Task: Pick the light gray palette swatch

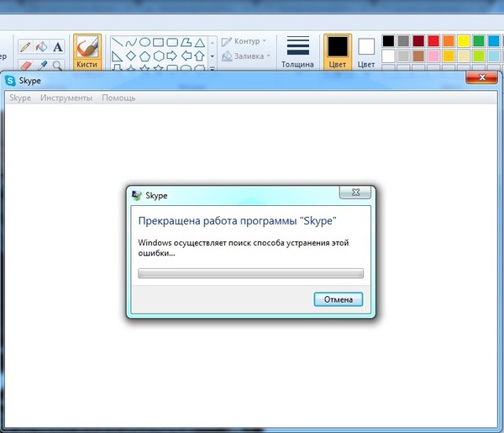Action: [403, 56]
